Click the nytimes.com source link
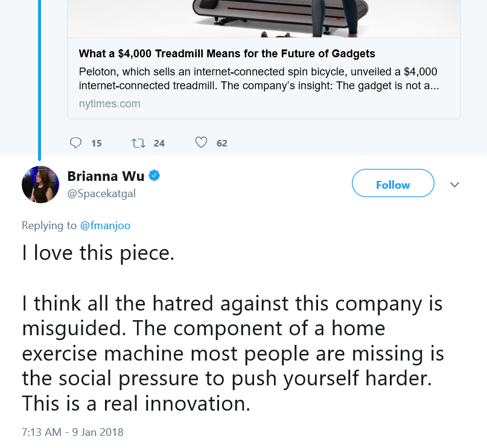This screenshot has height=448, width=487. [x=110, y=104]
